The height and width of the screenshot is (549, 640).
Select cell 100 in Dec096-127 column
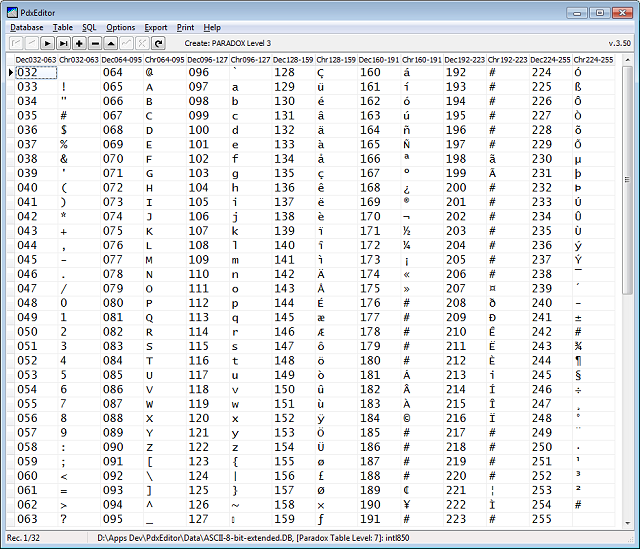click(x=207, y=130)
